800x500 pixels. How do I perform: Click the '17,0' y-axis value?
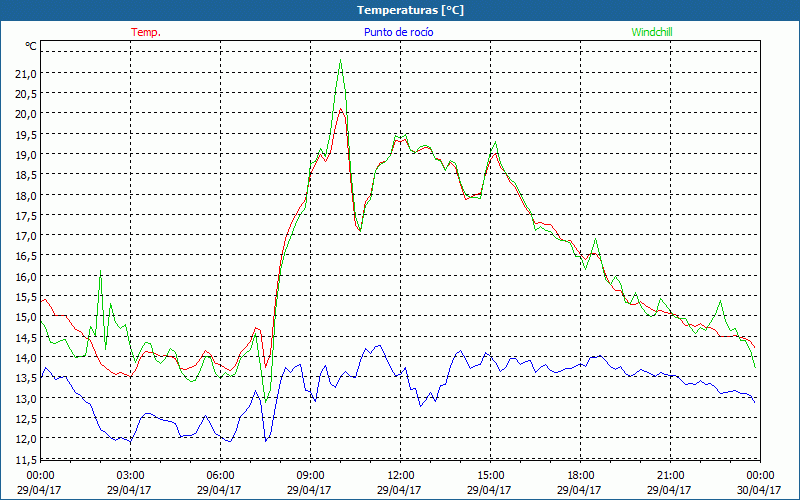point(26,236)
